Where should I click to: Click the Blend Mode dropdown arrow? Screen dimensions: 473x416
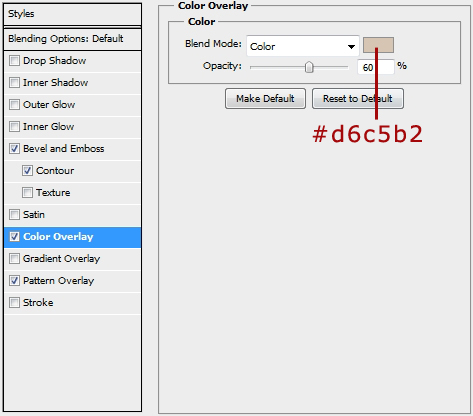pyautogui.click(x=351, y=47)
